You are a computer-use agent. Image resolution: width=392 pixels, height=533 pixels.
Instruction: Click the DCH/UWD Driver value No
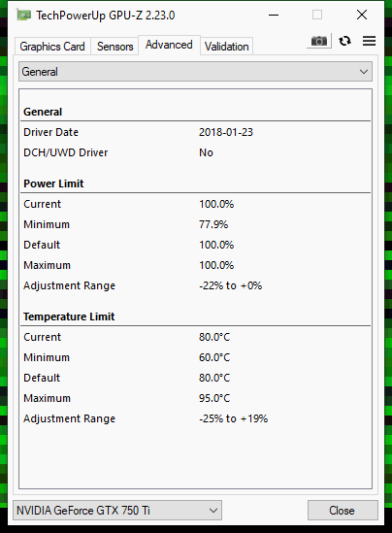tap(206, 152)
